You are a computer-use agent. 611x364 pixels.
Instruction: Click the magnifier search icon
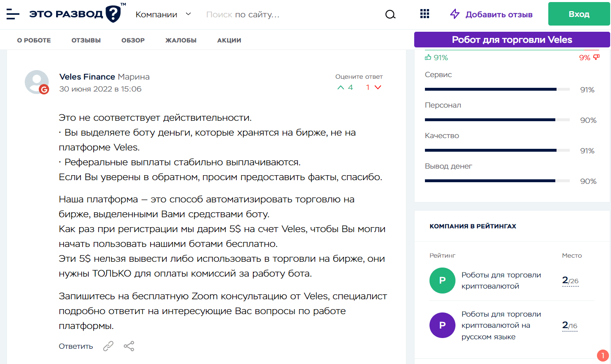(390, 14)
